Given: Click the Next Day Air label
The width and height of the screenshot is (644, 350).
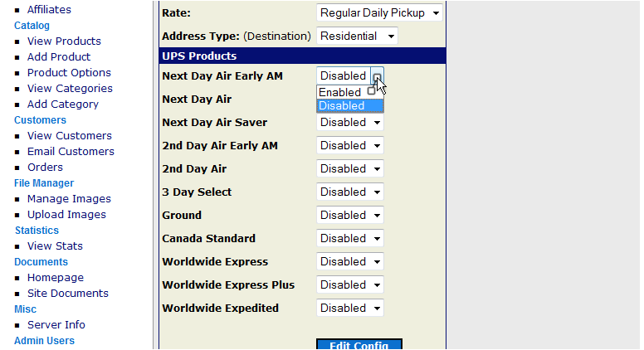Looking at the screenshot, I should (197, 100).
